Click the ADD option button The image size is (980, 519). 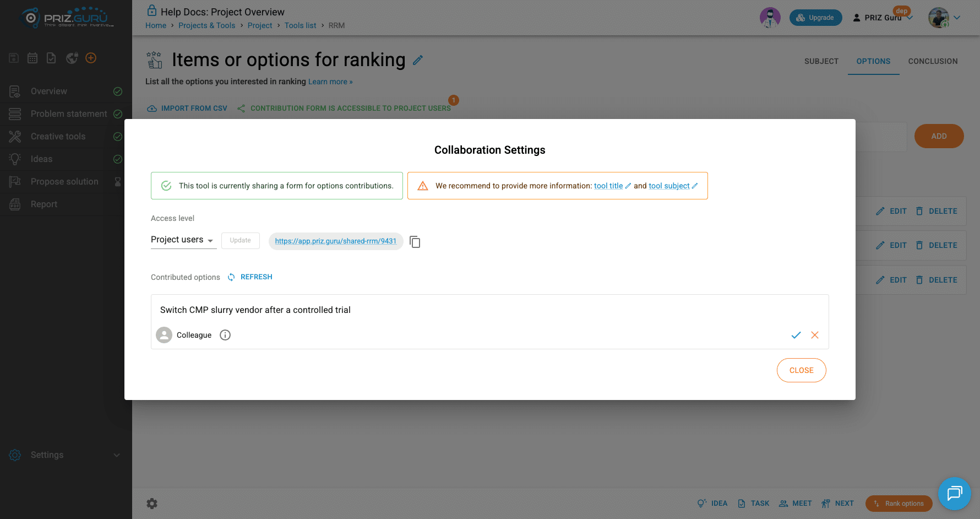coord(939,136)
